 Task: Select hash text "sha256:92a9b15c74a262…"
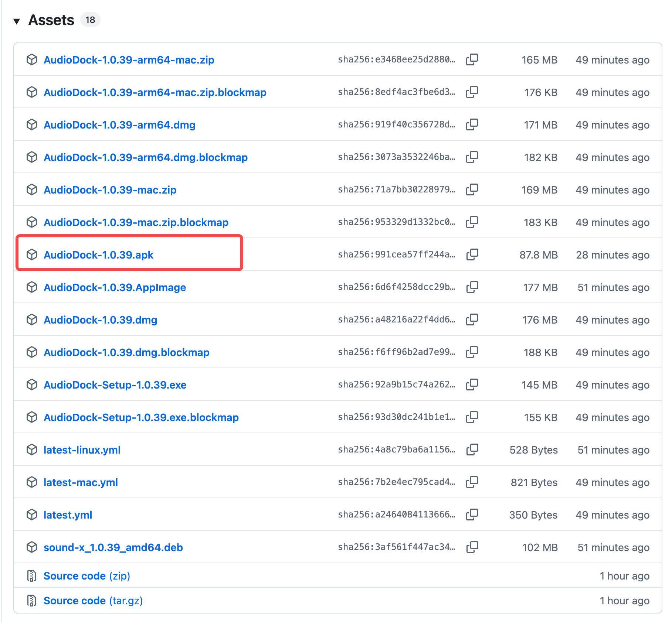[397, 385]
